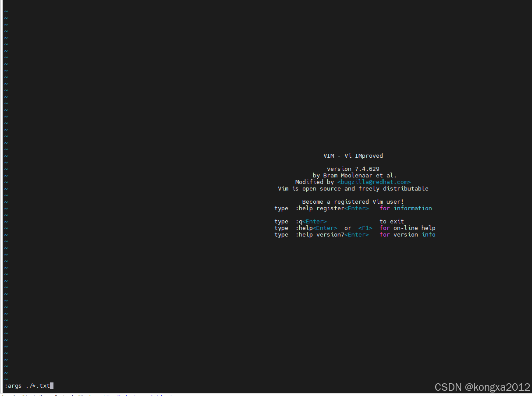
Task: Click ':help register<Enter>' text
Action: (x=332, y=208)
